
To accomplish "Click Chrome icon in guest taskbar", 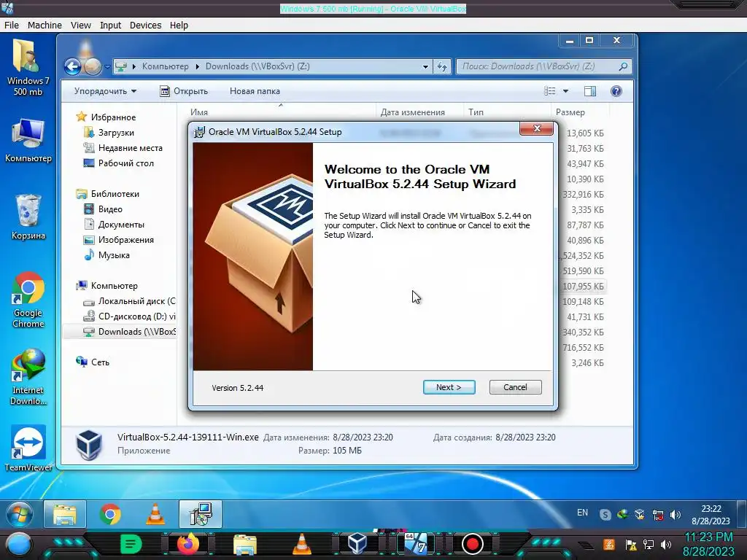I will tap(110, 514).
